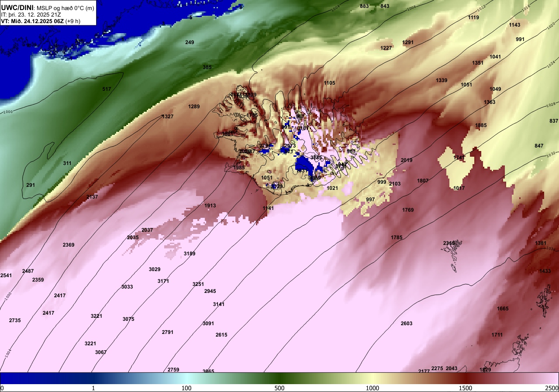This screenshot has height=392, width=559.
Task: Click the 837 value on the map
Action: pos(554,121)
